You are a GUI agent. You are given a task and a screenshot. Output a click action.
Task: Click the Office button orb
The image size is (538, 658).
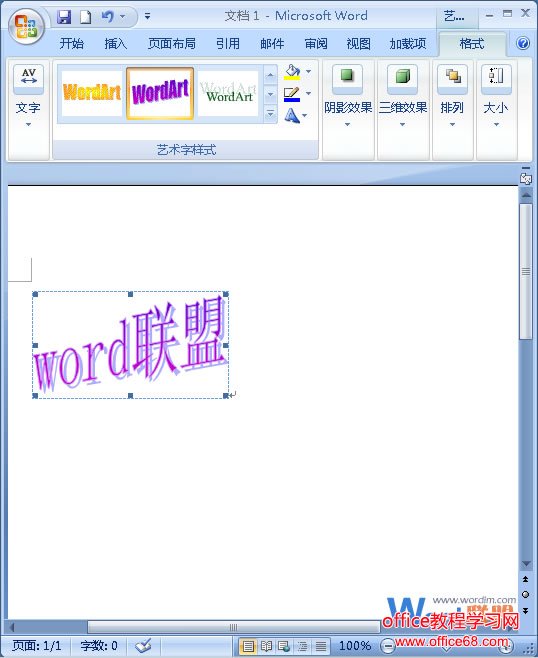[26, 26]
